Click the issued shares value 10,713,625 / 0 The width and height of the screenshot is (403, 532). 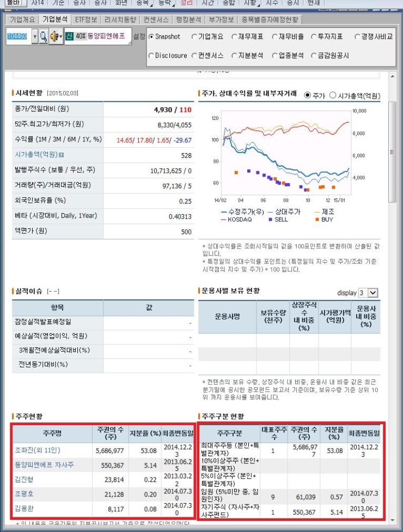click(171, 171)
